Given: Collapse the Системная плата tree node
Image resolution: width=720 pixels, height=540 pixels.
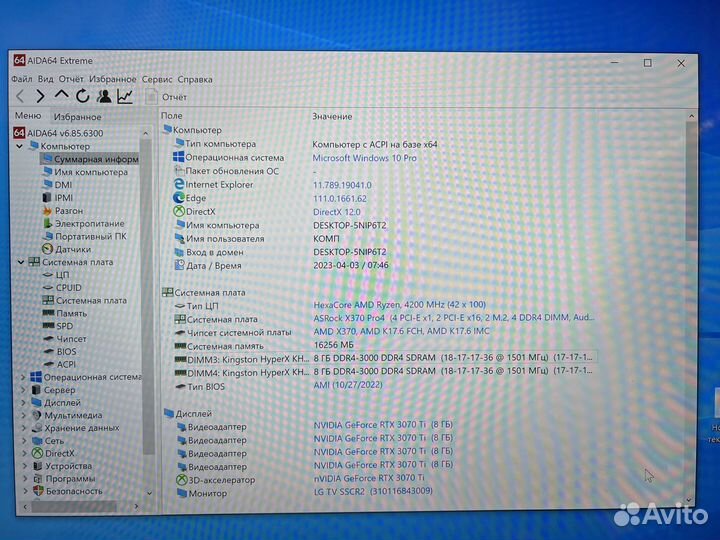Looking at the screenshot, I should point(21,262).
